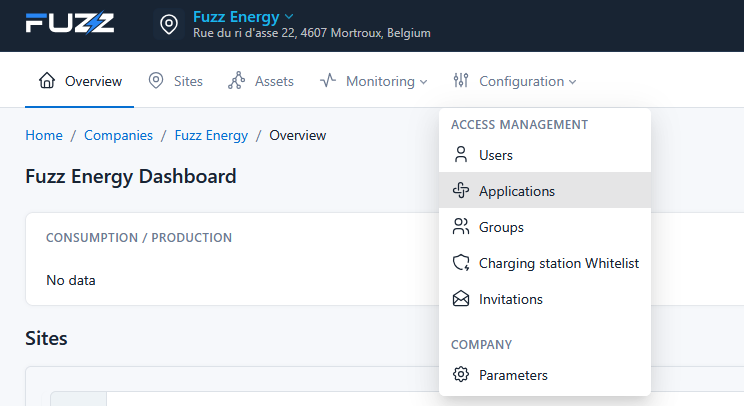Click the CONSUMPTION / PRODUCTION card title
Image resolution: width=744 pixels, height=406 pixels.
139,238
